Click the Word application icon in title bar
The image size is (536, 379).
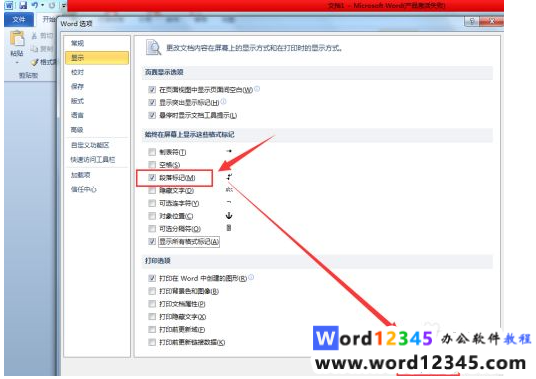pos(9,5)
